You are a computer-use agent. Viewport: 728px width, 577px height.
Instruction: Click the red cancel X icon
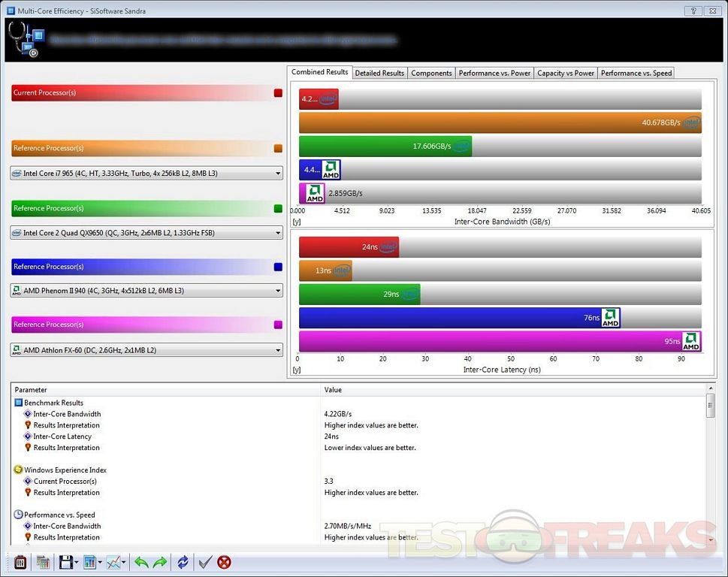coord(224,562)
